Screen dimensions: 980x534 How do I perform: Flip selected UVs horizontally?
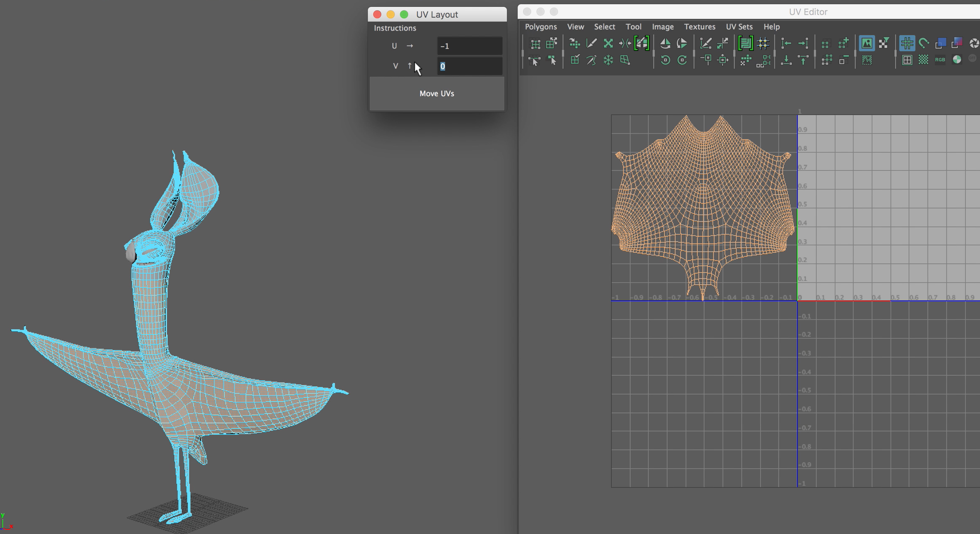click(x=665, y=43)
